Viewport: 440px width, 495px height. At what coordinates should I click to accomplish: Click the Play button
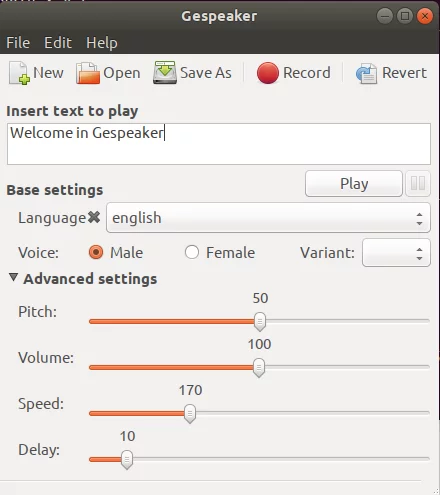[x=354, y=184]
